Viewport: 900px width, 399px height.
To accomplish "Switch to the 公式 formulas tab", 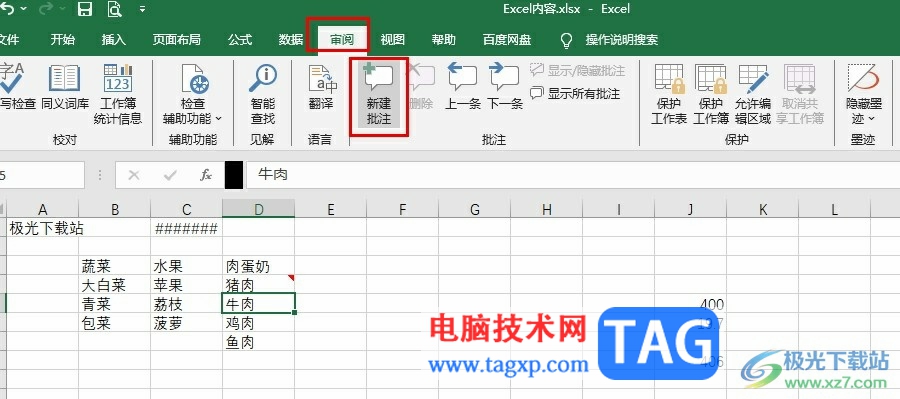I will click(240, 40).
